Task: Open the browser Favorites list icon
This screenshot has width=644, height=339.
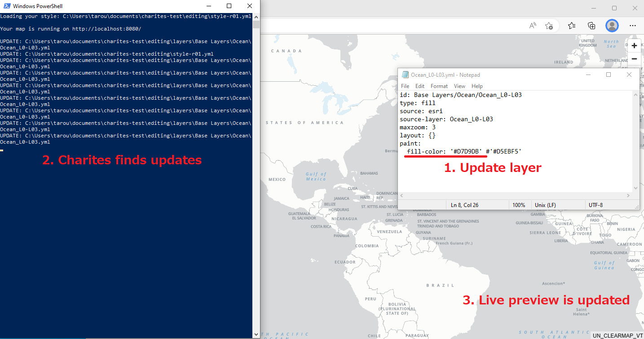Action: point(572,26)
